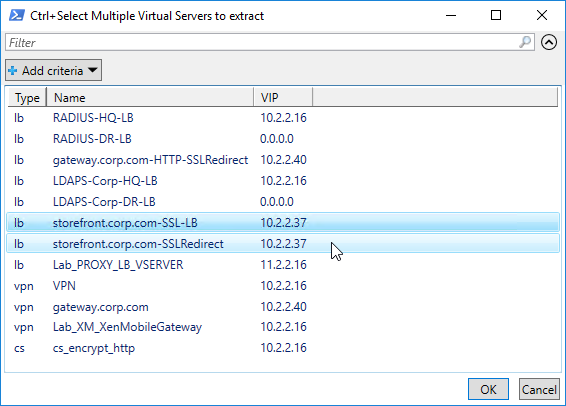This screenshot has width=566, height=406.
Task: Sort by the Type column header
Action: click(27, 98)
